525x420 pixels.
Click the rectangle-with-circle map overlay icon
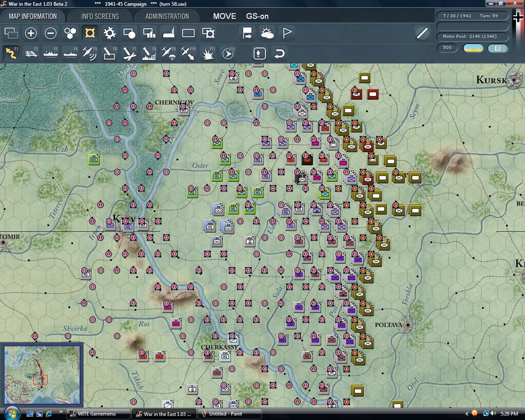coord(129,33)
